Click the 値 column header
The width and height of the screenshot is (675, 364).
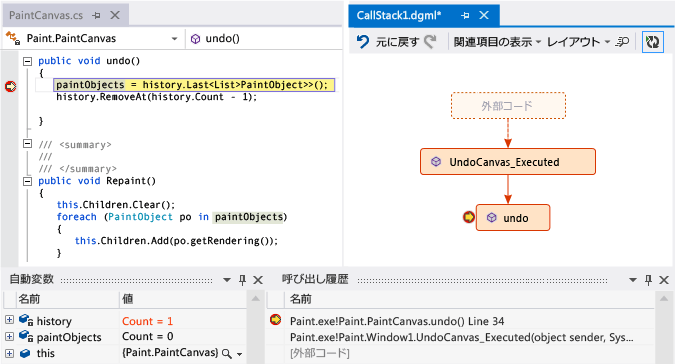click(x=183, y=299)
